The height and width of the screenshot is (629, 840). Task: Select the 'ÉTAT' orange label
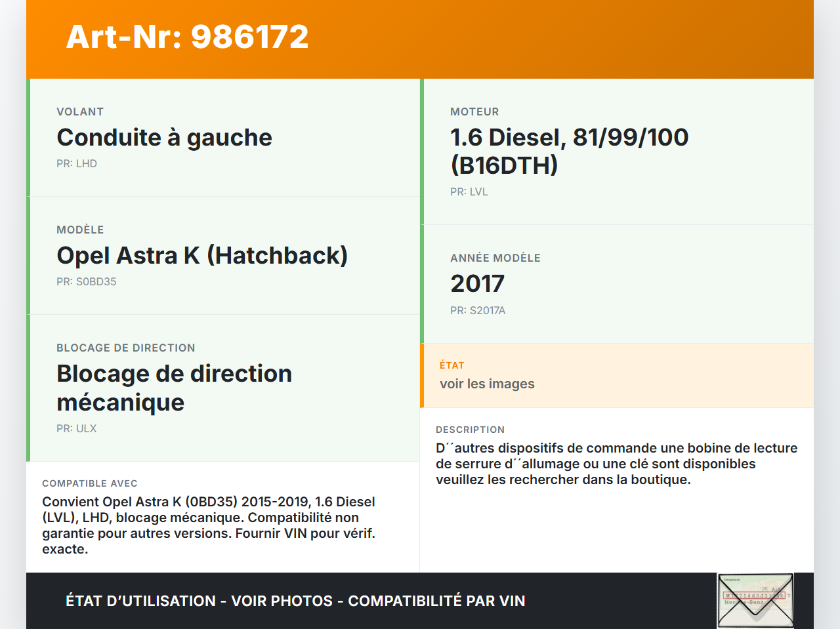click(452, 365)
